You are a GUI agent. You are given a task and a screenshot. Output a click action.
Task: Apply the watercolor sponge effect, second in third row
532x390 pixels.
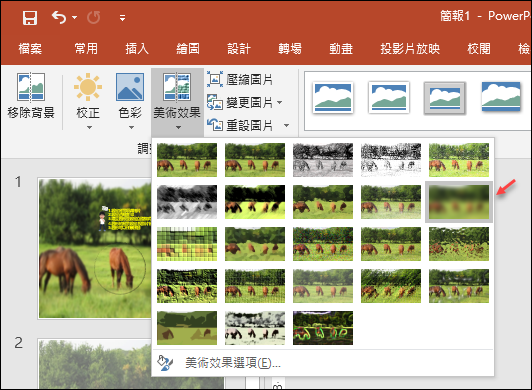(x=255, y=244)
